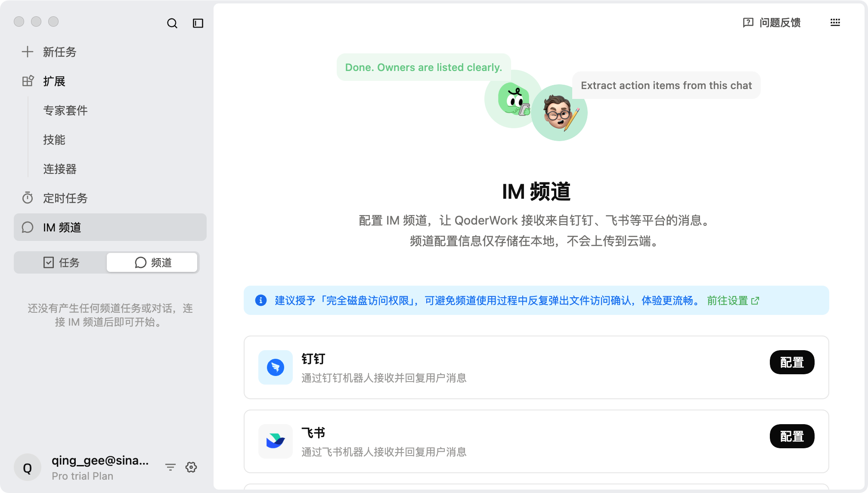Open 定时任务 in the sidebar

pos(110,198)
